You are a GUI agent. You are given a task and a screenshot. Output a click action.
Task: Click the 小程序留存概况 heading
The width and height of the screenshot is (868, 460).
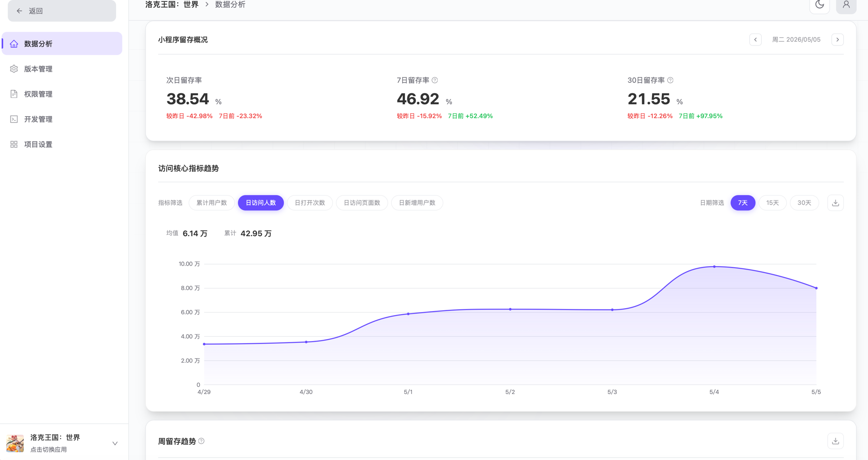183,39
